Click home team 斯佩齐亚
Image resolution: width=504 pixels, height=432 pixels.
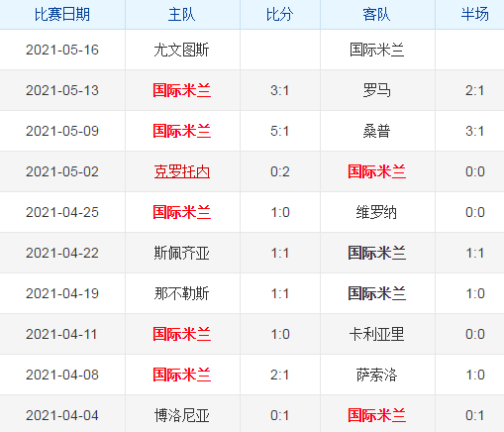pyautogui.click(x=181, y=253)
